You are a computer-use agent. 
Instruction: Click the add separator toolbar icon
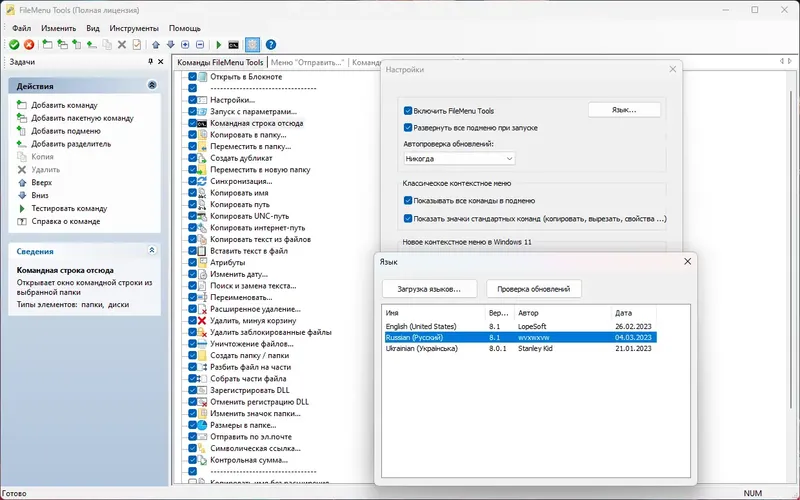(x=92, y=45)
